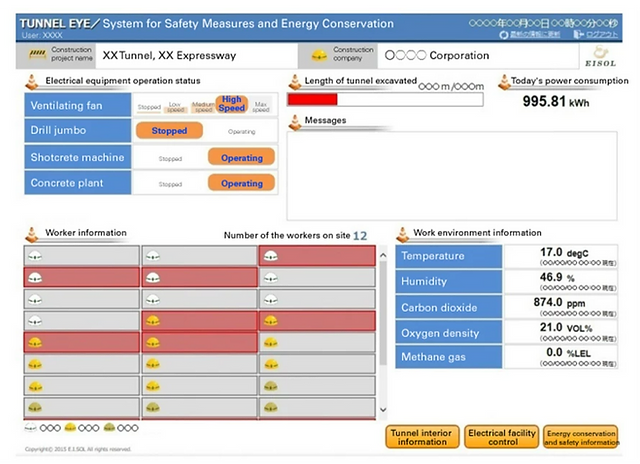Click the Ventilating fan label

click(x=78, y=105)
